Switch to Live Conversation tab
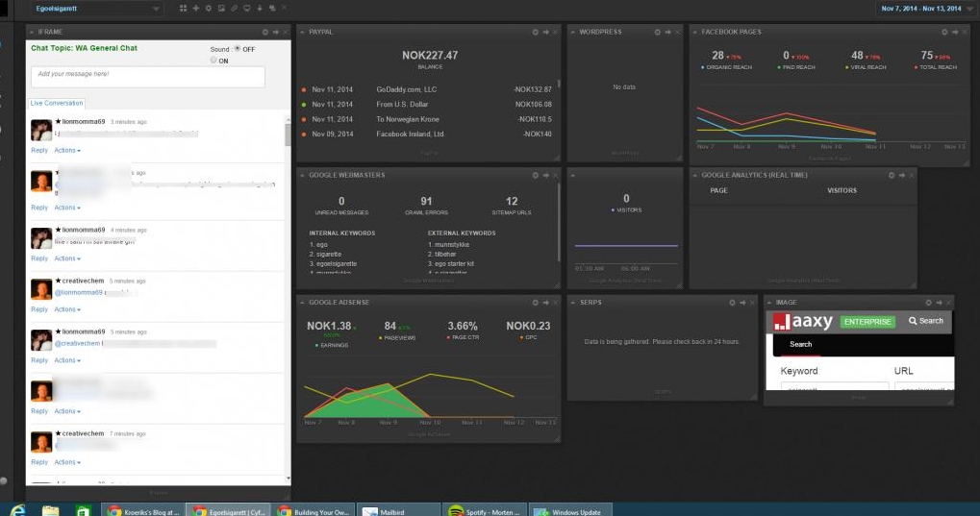The height and width of the screenshot is (516, 980). pyautogui.click(x=56, y=103)
